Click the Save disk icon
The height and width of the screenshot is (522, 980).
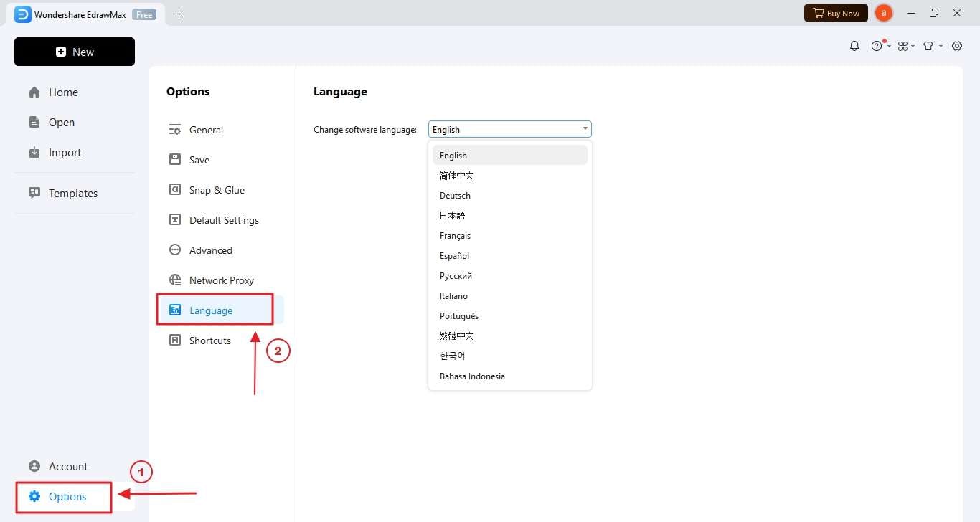point(175,160)
